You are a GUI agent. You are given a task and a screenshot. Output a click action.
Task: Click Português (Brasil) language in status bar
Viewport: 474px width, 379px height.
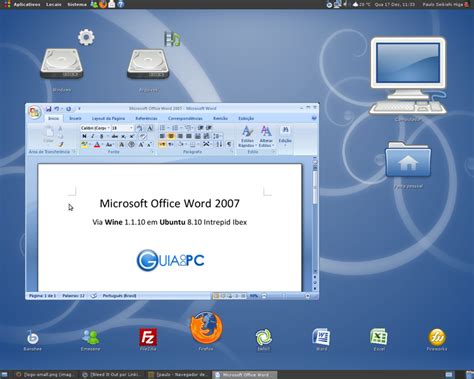(x=119, y=296)
